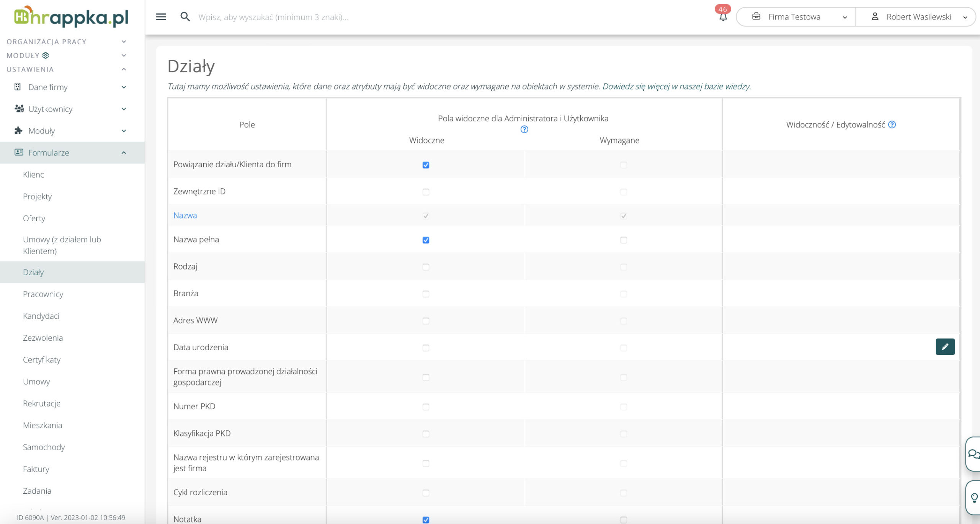Click the gear icon next to MODUŁY
The width and height of the screenshot is (980, 524).
point(46,56)
